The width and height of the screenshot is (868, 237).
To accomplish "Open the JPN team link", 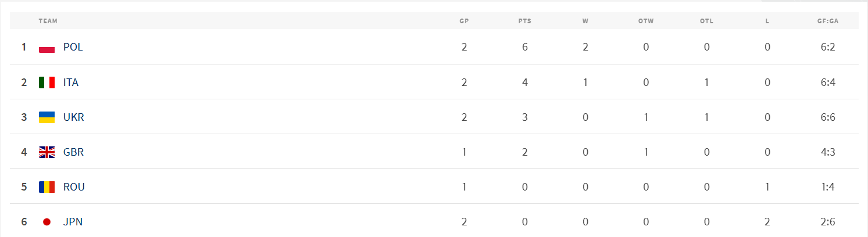I will coord(73,222).
